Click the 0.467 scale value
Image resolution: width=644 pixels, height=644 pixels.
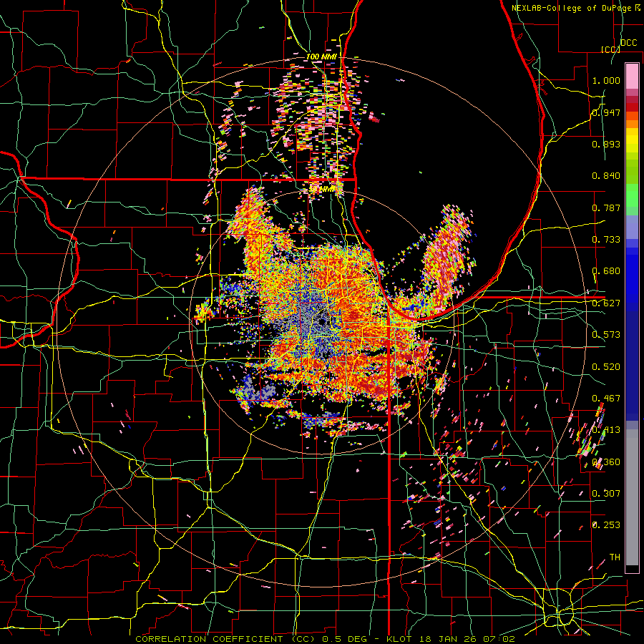(x=606, y=399)
